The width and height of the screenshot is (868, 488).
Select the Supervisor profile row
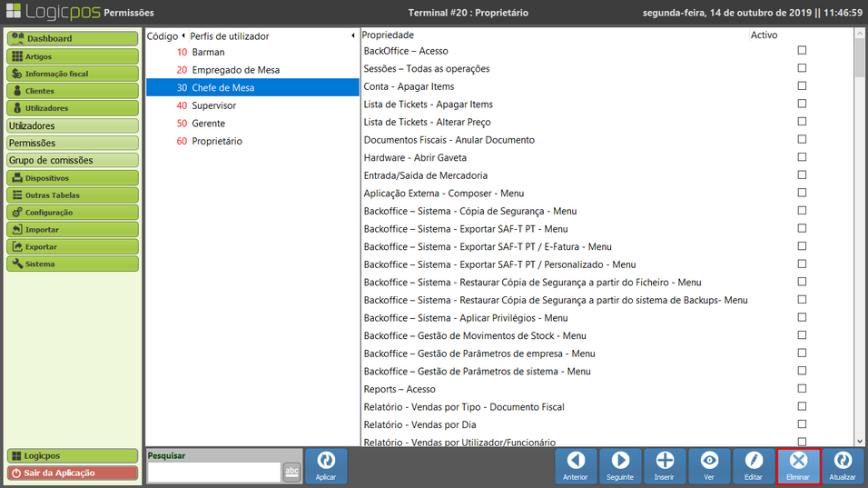click(x=252, y=105)
